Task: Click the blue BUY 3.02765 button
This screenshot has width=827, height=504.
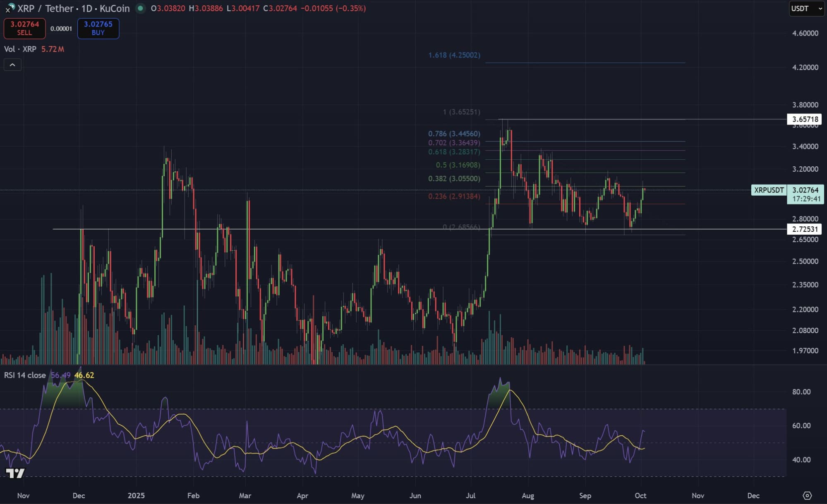Action: (98, 28)
